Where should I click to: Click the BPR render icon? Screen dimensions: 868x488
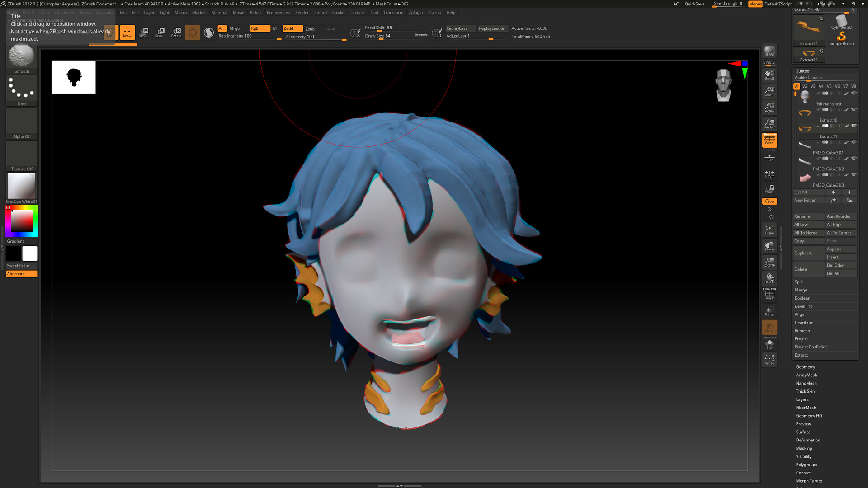[769, 51]
